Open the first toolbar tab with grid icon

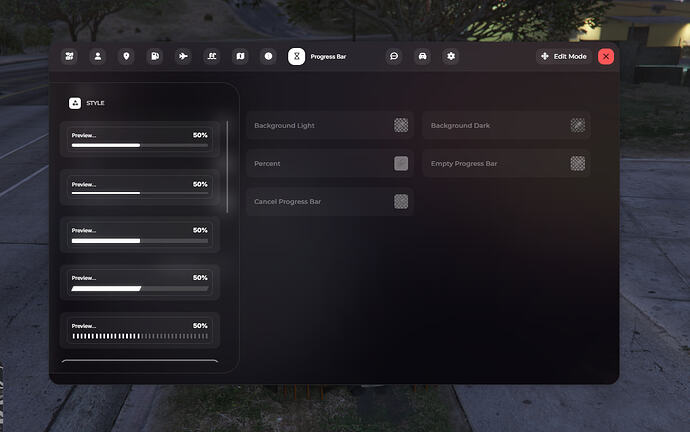click(70, 56)
